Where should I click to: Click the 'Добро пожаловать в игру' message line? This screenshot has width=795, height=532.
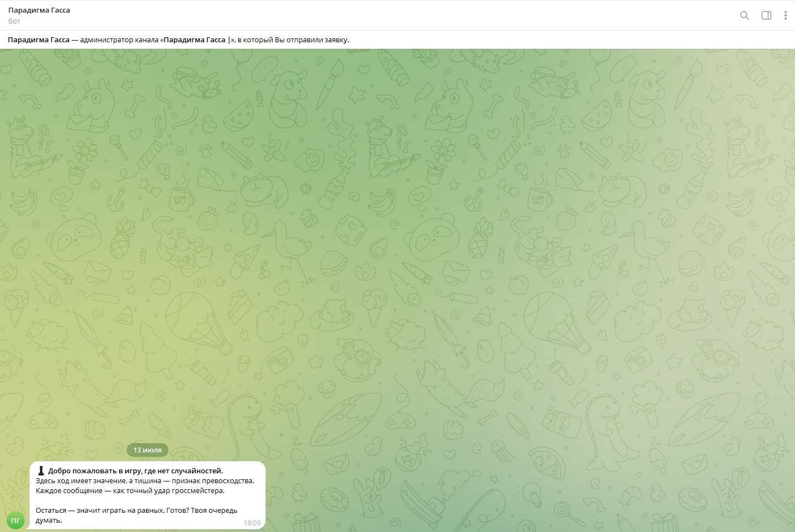coord(136,471)
